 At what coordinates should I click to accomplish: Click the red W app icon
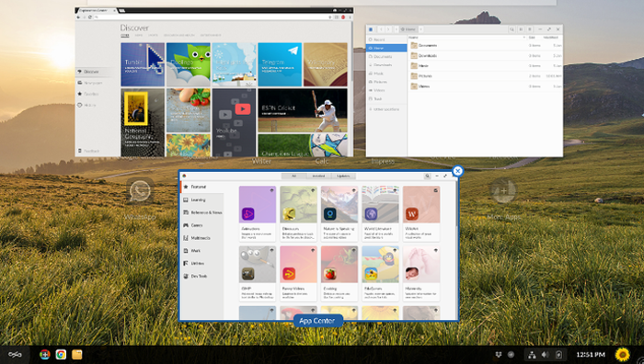click(412, 214)
